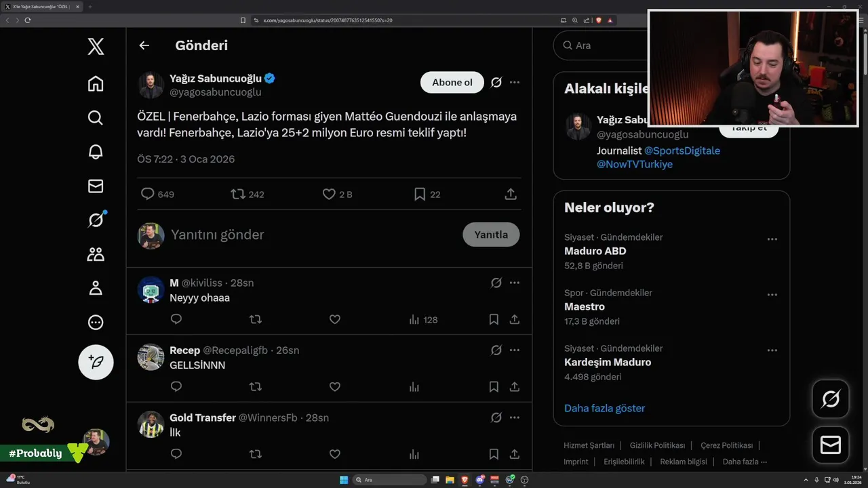This screenshot has height=488, width=868.
Task: Open direct messages envelope in sidebar
Action: (x=96, y=186)
